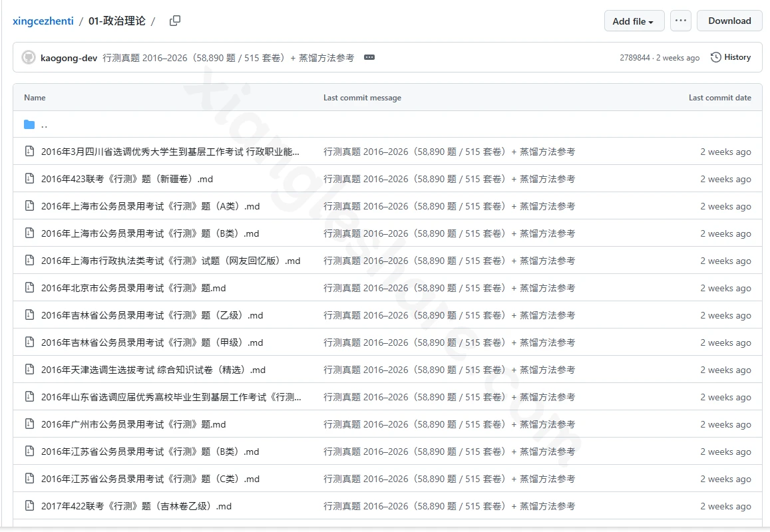Go to xingcezhenti repository root
This screenshot has height=532, width=770.
coord(43,21)
